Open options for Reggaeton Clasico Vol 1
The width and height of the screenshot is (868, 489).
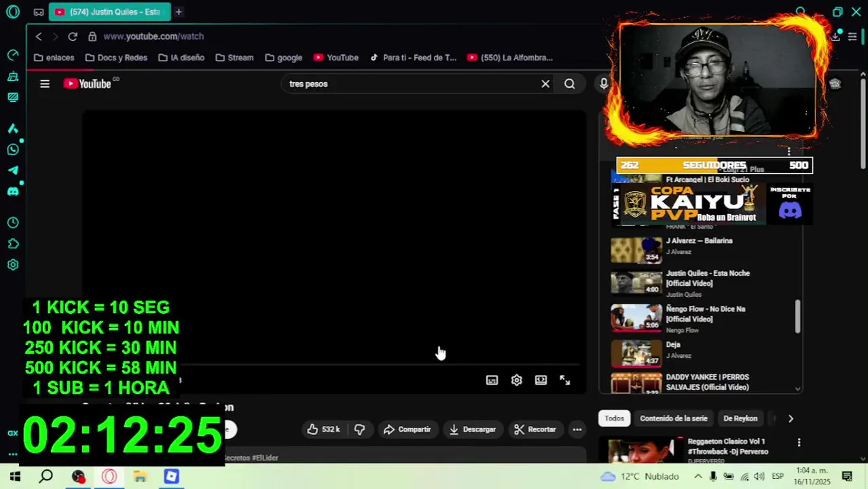799,443
